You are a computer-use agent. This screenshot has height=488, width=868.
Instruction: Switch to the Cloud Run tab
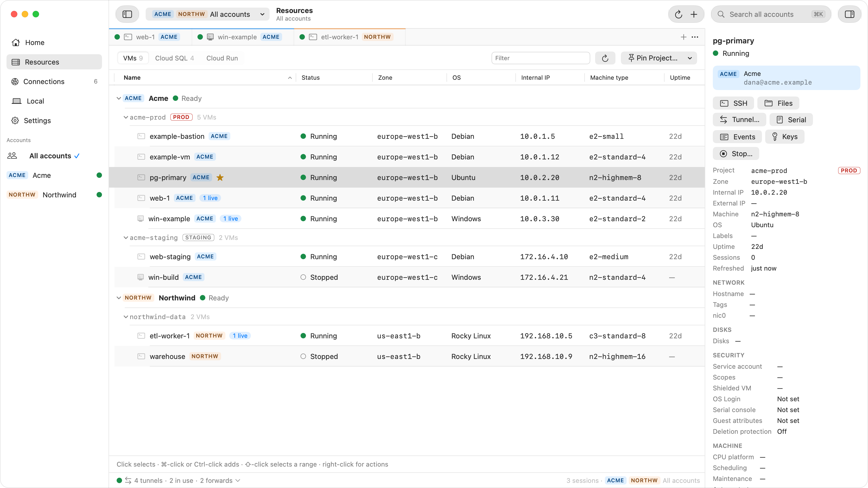click(x=222, y=58)
